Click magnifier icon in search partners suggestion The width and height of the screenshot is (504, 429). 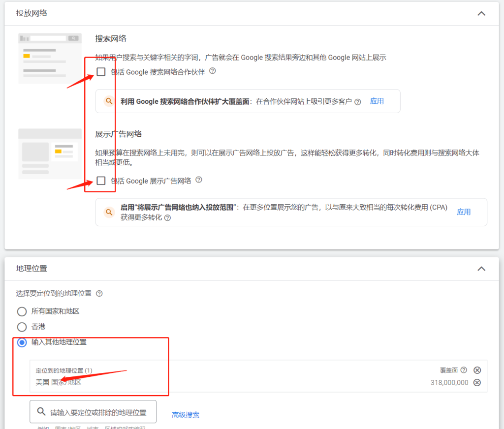[109, 101]
